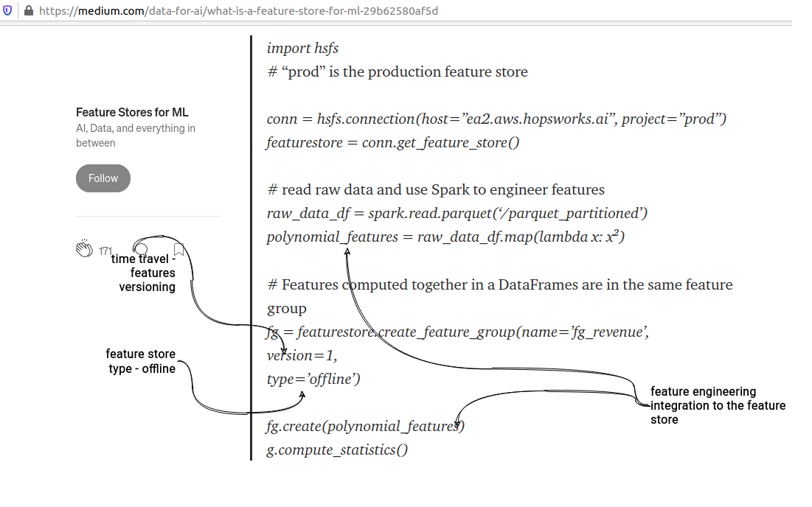Click the 'featurestore = conn.get_feature_store()' line

pyautogui.click(x=393, y=143)
